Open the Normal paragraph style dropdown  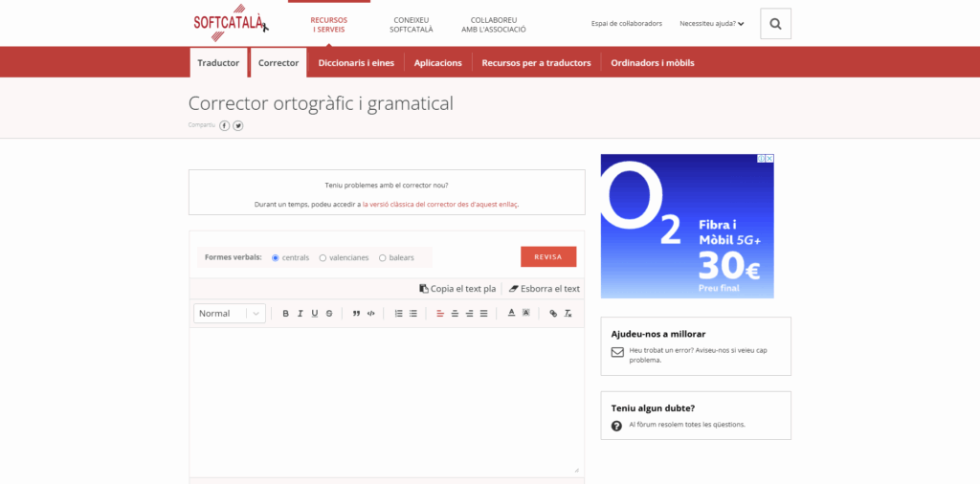[230, 314]
